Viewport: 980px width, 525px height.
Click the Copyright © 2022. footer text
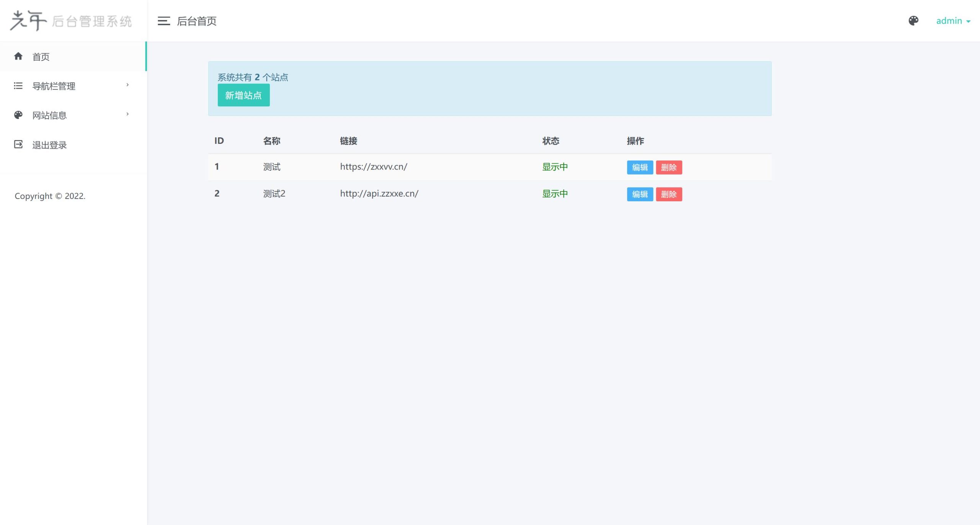50,196
